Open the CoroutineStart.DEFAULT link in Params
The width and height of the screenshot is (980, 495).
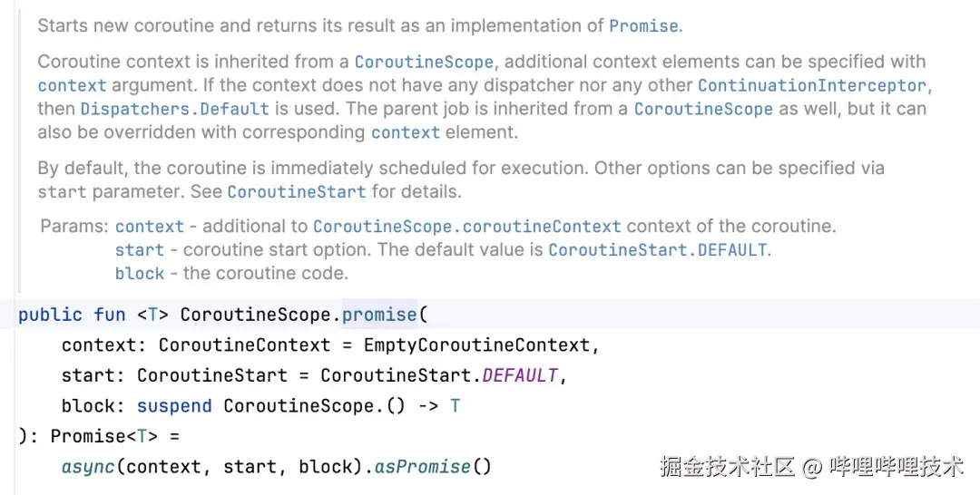(x=659, y=250)
